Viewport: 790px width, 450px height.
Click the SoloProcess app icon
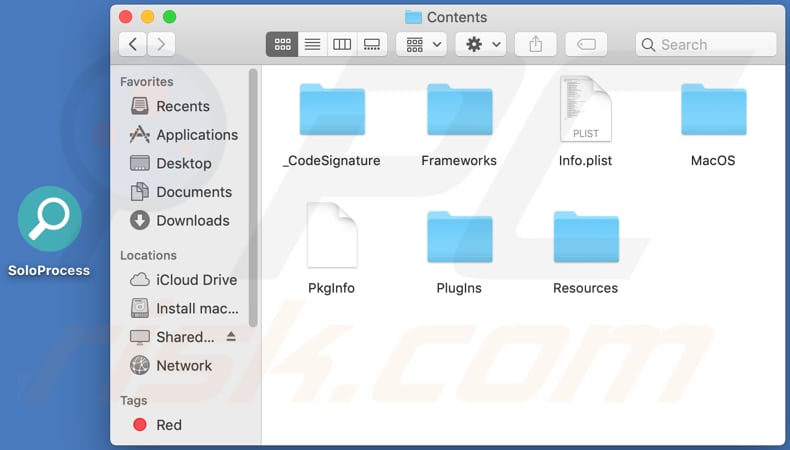pos(49,219)
